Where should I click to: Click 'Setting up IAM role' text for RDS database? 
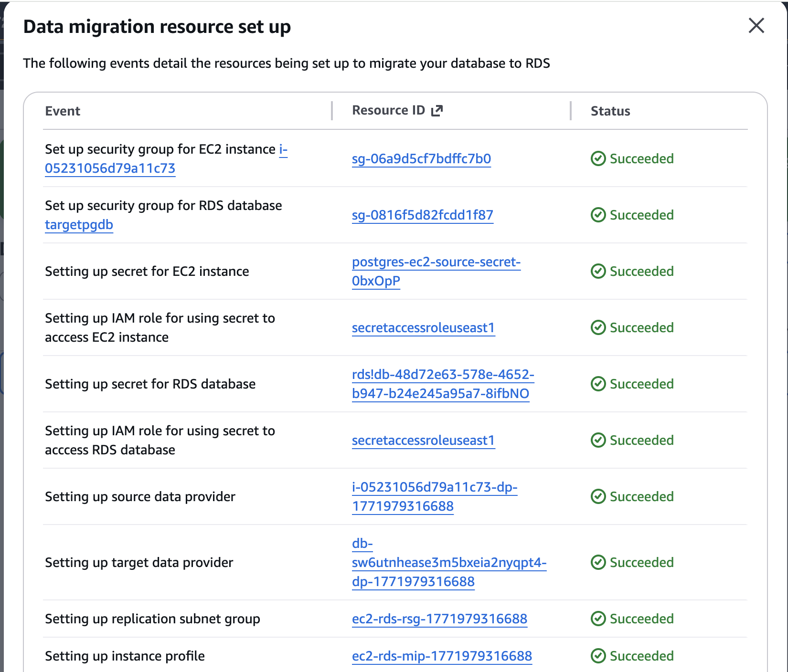pos(160,441)
